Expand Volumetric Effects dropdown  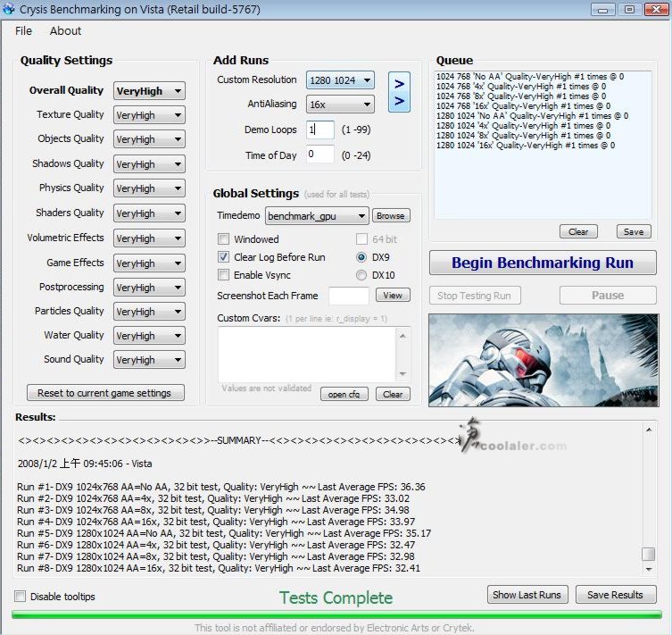click(149, 238)
